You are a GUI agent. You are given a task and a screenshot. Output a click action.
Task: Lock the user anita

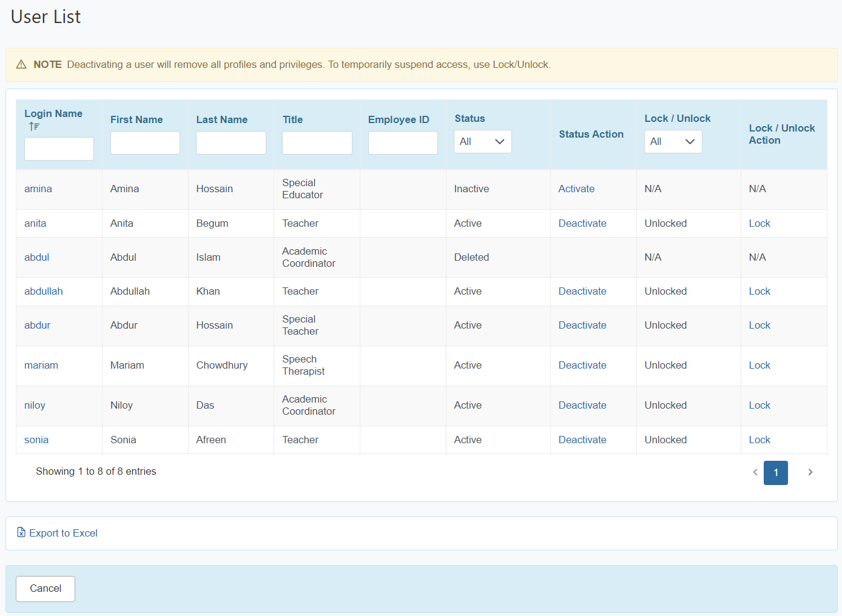pyautogui.click(x=759, y=223)
